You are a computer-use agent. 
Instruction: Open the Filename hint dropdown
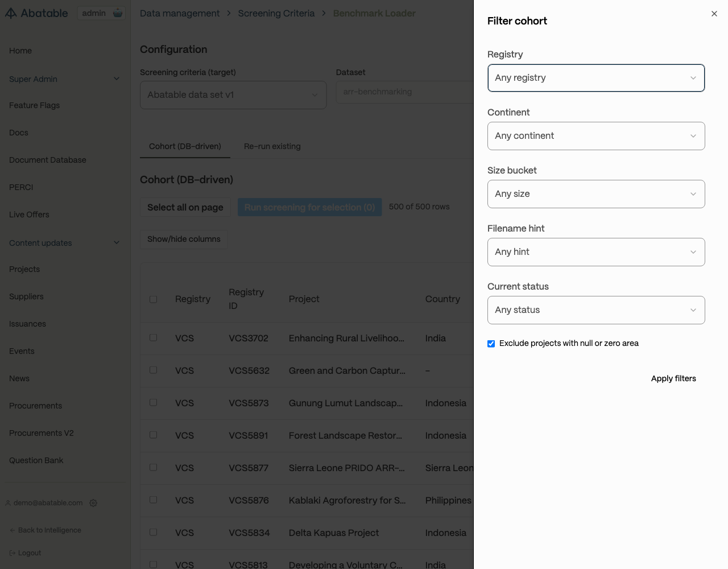click(596, 252)
